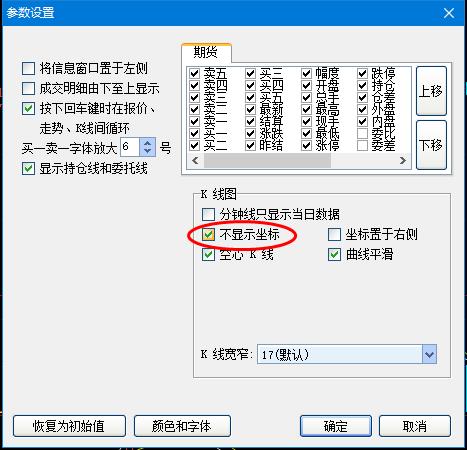Screen dimensions: 467x450
Task: Click 恢复为初始值 button
Action: 69,426
